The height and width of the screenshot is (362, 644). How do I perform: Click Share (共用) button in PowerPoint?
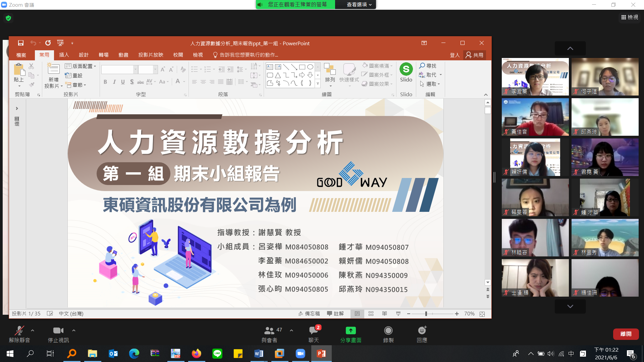(x=475, y=55)
